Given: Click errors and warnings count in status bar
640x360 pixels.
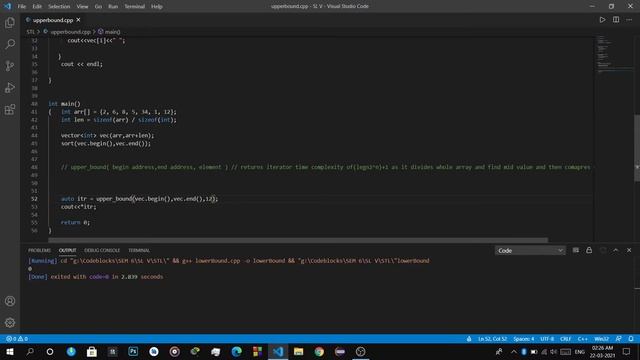Looking at the screenshot, I should pos(17,339).
